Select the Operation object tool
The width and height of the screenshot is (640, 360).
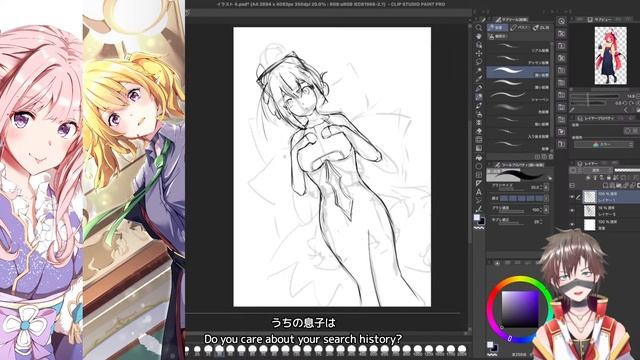click(x=479, y=45)
